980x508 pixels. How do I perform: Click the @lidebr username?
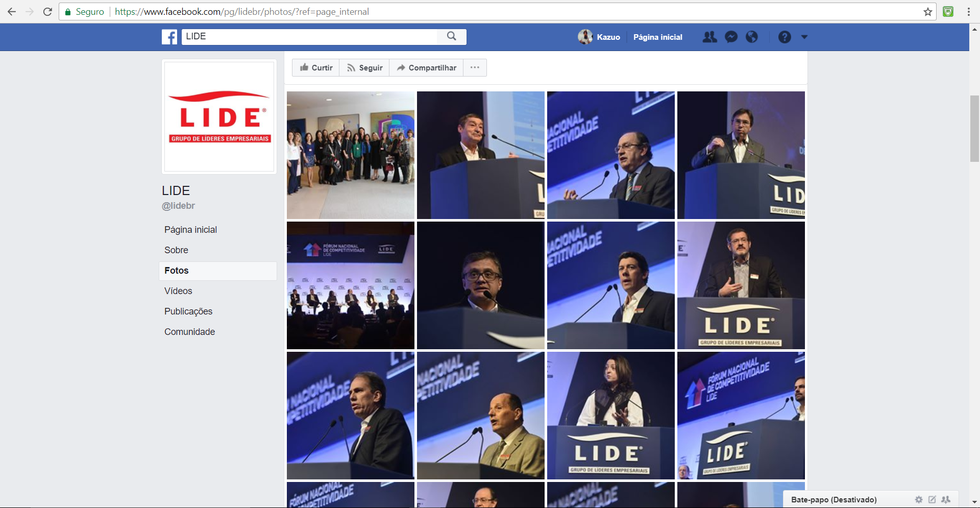point(179,206)
